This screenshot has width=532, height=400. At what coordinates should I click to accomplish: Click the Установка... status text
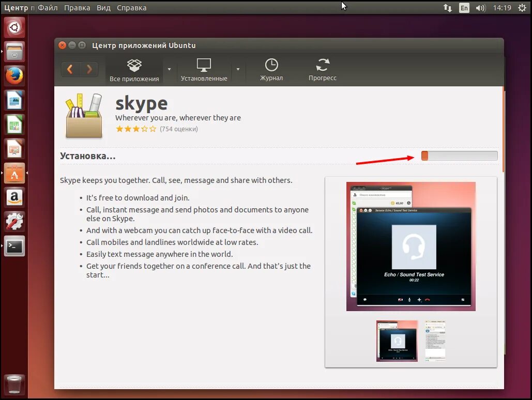click(87, 156)
